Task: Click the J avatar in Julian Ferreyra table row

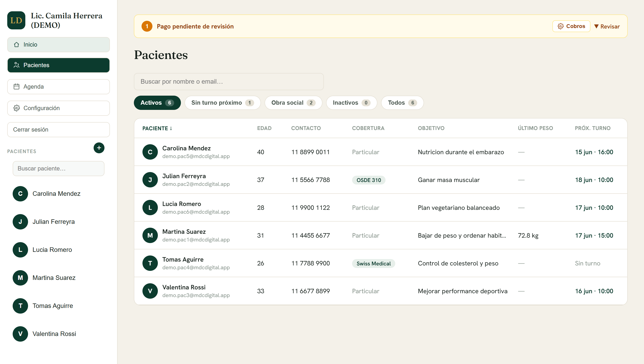Action: 150,180
